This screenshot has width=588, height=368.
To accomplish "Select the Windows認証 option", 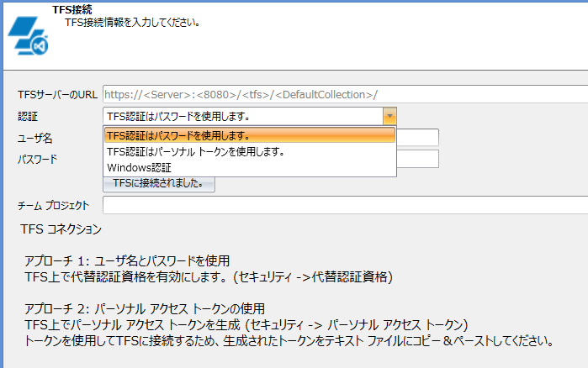I will [250, 167].
